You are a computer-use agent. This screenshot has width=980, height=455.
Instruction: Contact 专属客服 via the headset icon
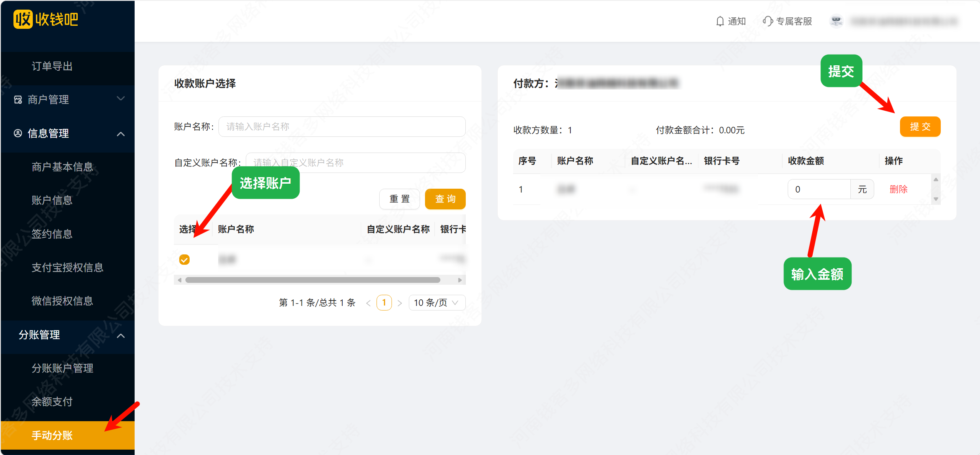(768, 21)
